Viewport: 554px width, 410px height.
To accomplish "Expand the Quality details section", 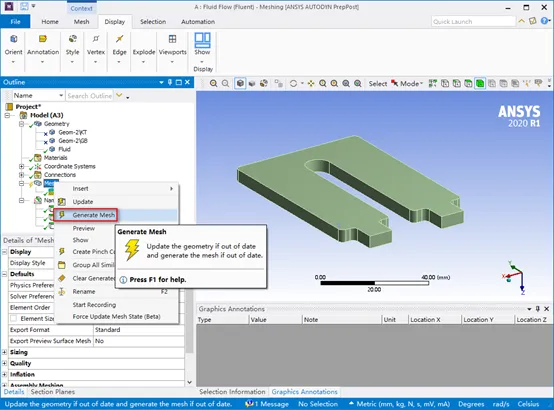I will click(x=4, y=363).
